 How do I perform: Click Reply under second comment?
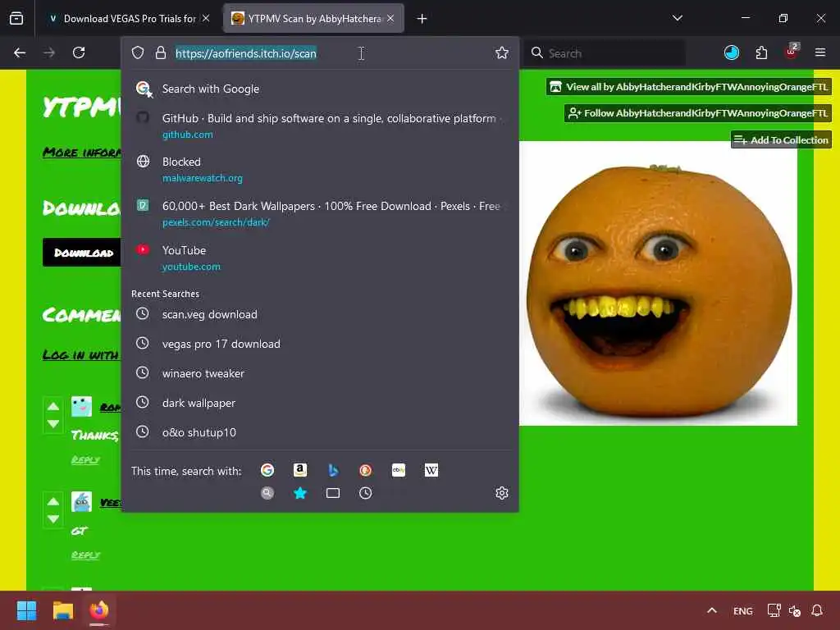85,555
